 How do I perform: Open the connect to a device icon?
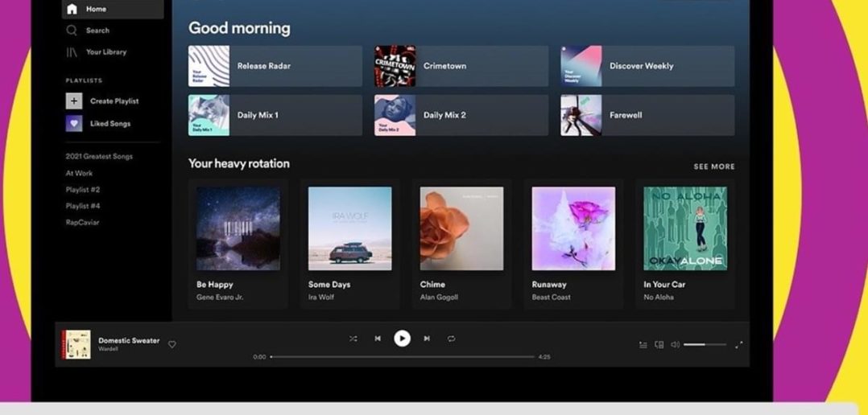(659, 345)
